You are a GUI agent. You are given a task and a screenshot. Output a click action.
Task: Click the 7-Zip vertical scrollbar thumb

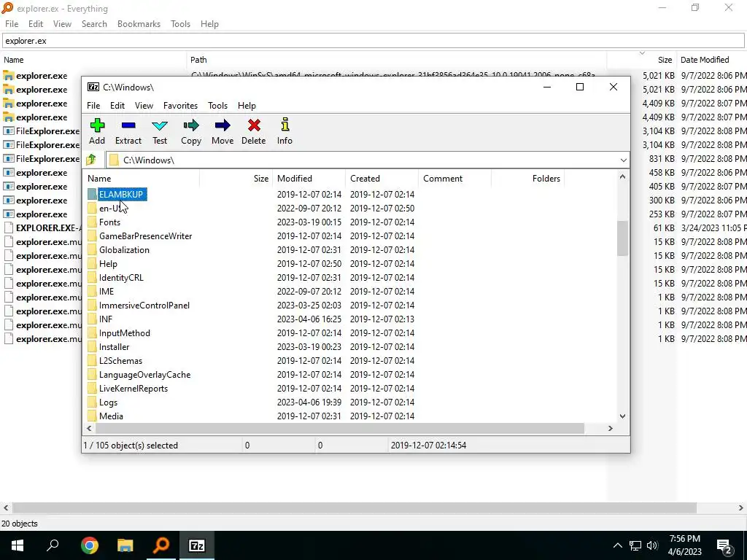pos(622,238)
